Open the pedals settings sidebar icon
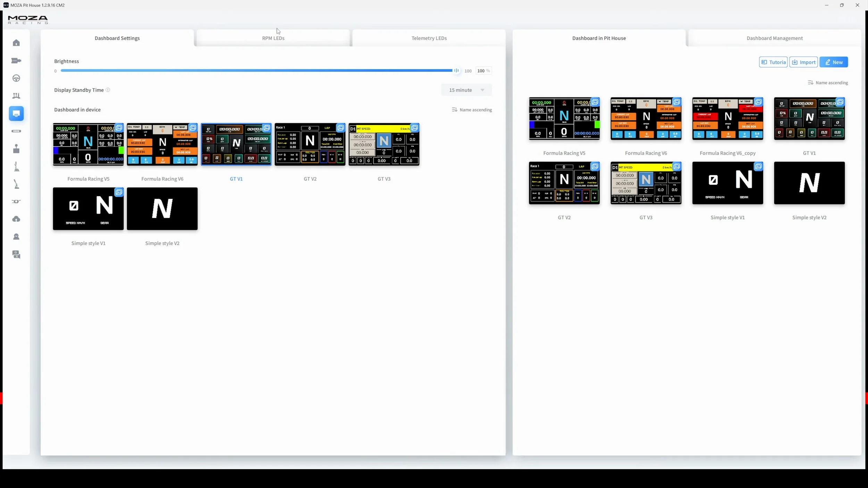This screenshot has width=868, height=488. (x=16, y=96)
